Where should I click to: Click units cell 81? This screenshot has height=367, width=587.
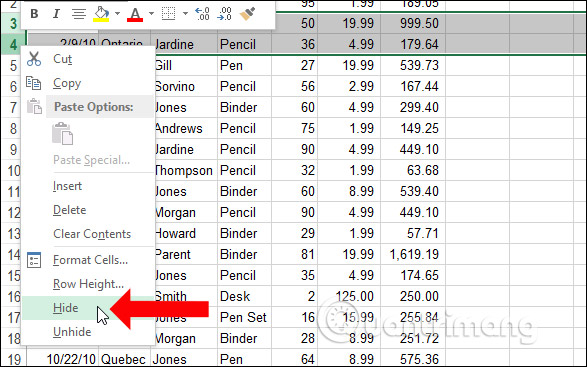point(295,255)
